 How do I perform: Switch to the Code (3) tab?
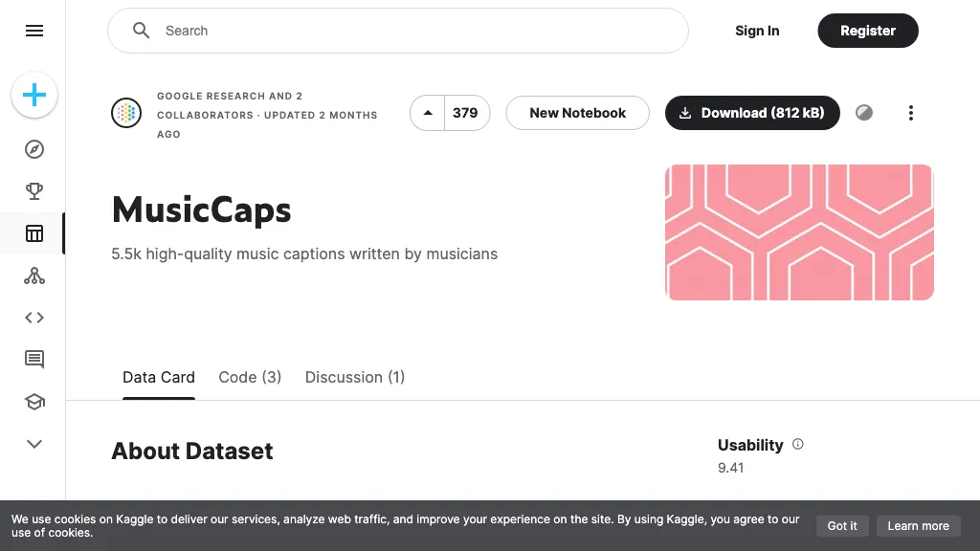pos(250,377)
